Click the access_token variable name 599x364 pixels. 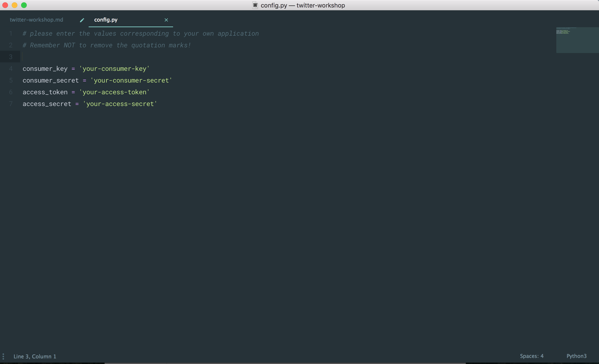pos(45,92)
